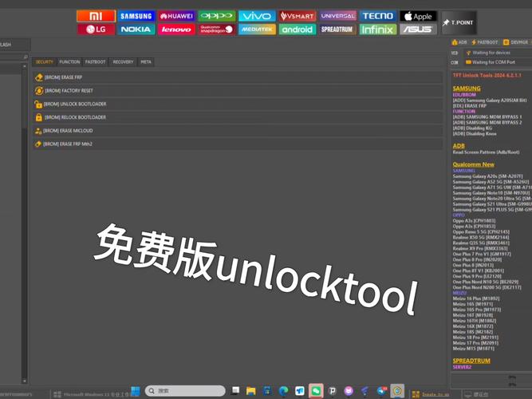This screenshot has width=532, height=399.
Task: Choose the Nokia brand logo
Action: point(136,30)
